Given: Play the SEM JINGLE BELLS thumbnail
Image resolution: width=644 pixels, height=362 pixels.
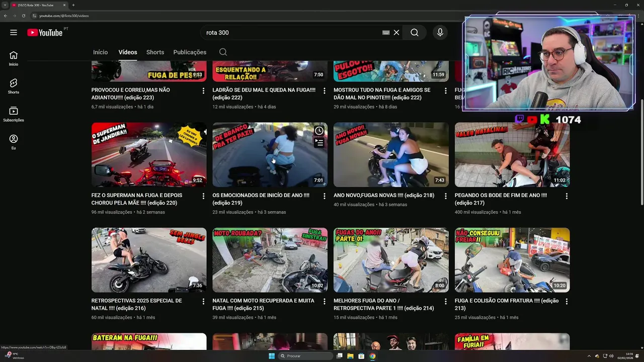Looking at the screenshot, I should click(149, 260).
